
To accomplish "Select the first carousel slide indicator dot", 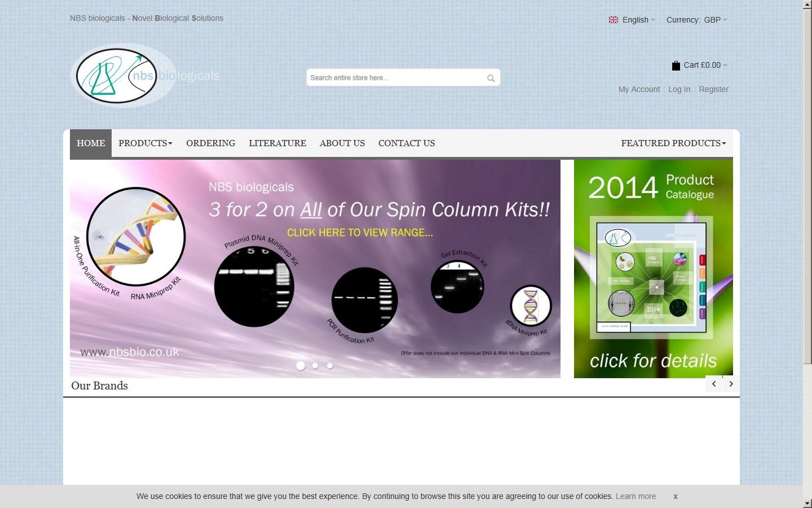I will pyautogui.click(x=301, y=366).
